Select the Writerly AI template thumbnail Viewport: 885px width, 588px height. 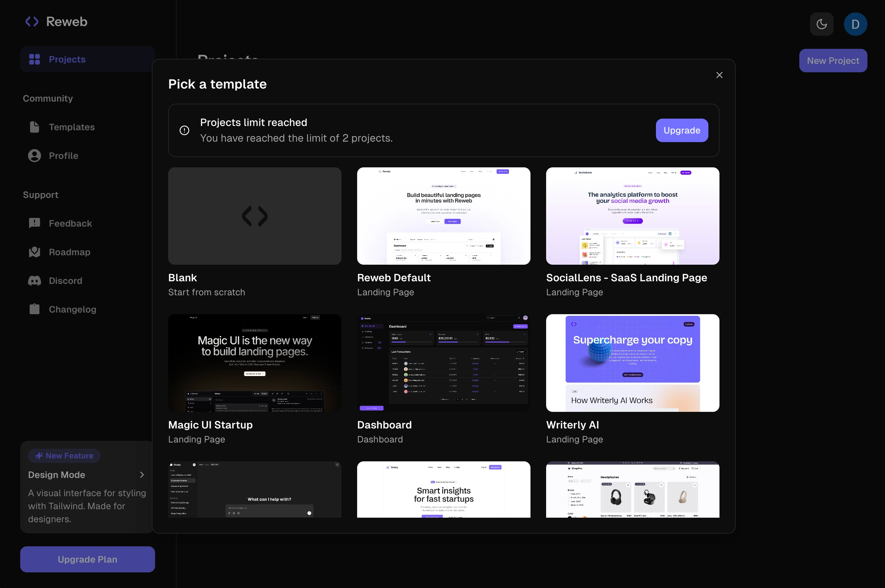point(632,363)
